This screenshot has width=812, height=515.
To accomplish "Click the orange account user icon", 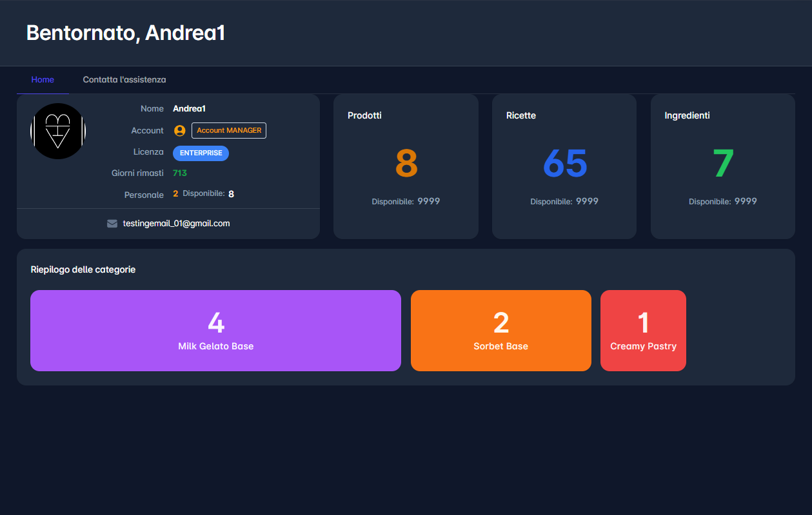I will [x=180, y=131].
